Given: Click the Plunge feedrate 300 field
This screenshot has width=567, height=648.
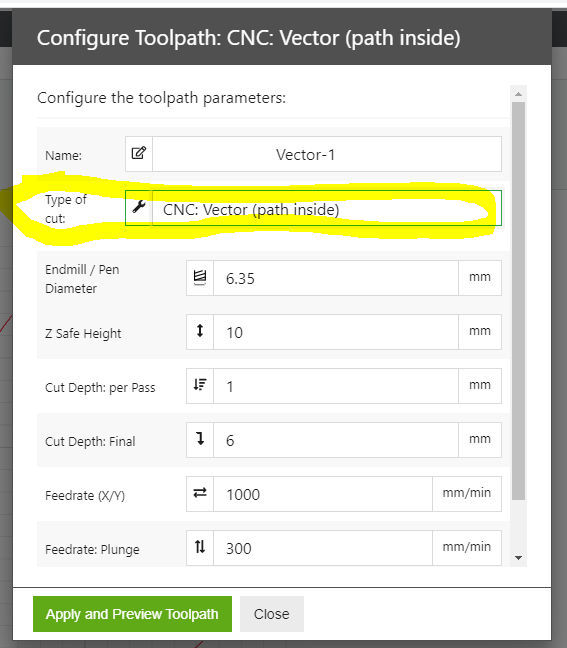Looking at the screenshot, I should pos(323,548).
